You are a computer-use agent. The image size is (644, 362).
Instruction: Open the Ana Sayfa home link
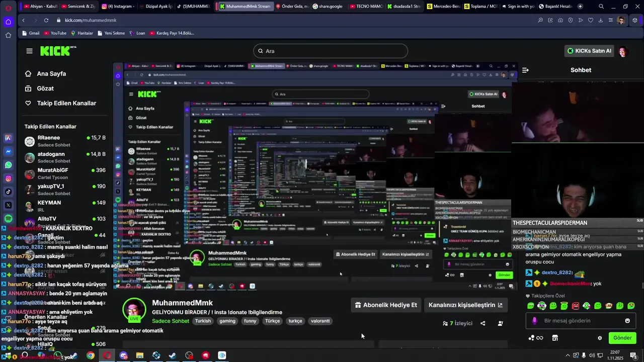click(x=46, y=73)
